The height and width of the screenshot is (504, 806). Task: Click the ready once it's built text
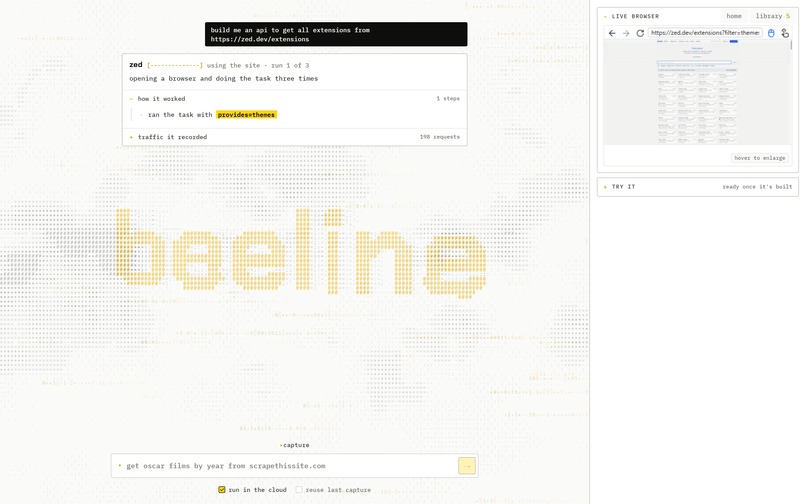(757, 187)
